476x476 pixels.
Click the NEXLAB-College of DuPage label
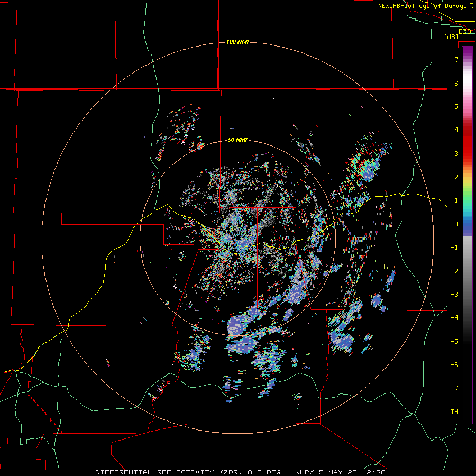[422, 6]
